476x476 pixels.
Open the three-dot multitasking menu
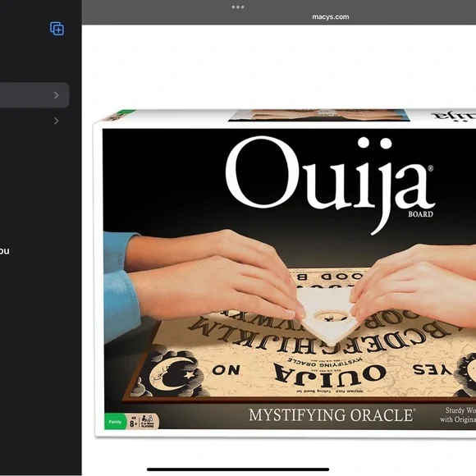(238, 7)
